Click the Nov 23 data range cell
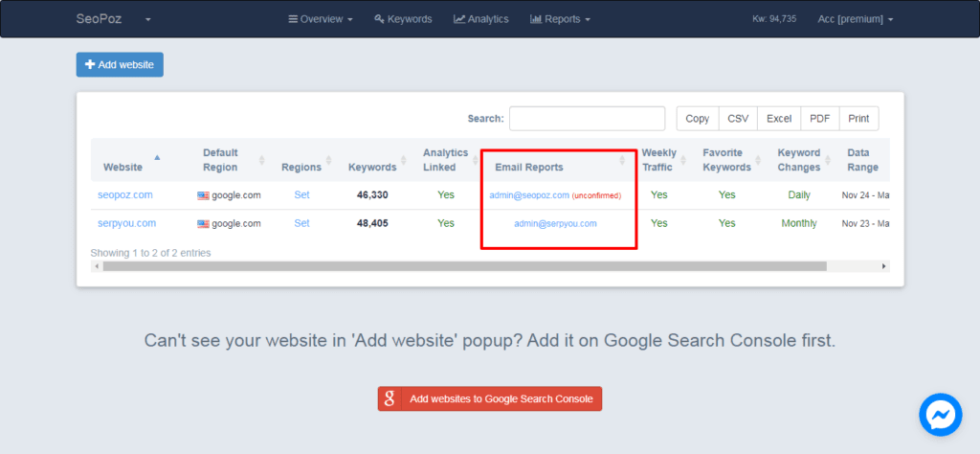Image resolution: width=980 pixels, height=454 pixels. (865, 224)
